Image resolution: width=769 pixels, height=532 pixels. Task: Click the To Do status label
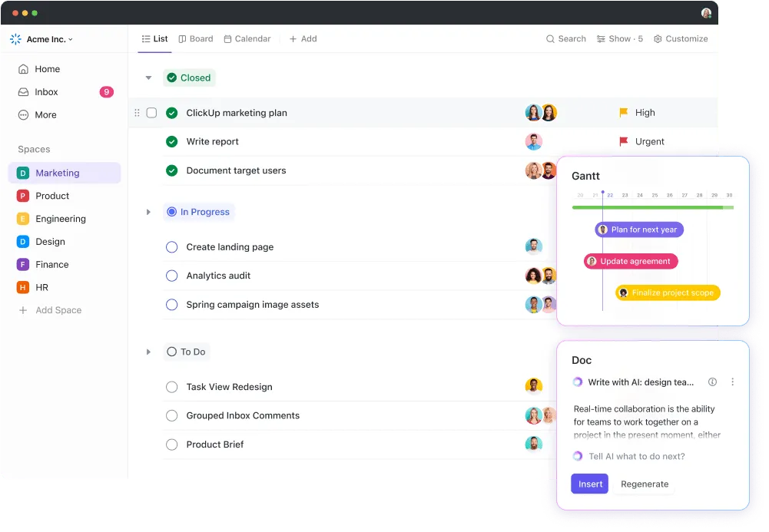(x=187, y=352)
